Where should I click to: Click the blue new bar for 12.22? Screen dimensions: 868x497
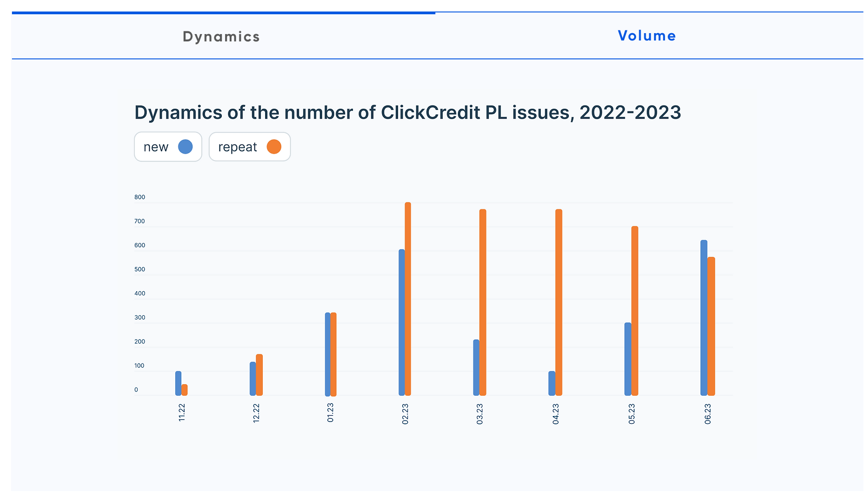(x=253, y=379)
